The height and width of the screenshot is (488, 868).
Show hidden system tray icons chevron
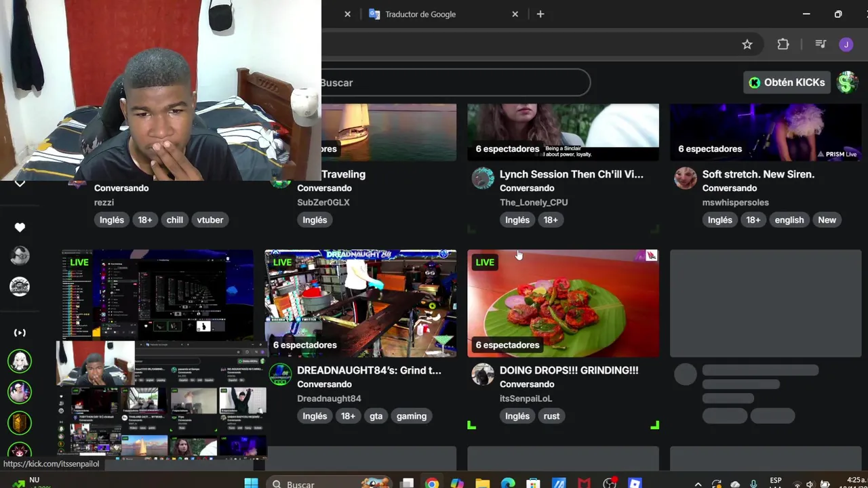698,483
